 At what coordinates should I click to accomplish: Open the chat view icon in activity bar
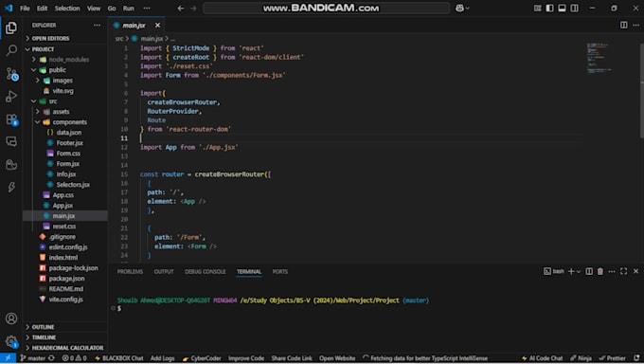click(11, 141)
